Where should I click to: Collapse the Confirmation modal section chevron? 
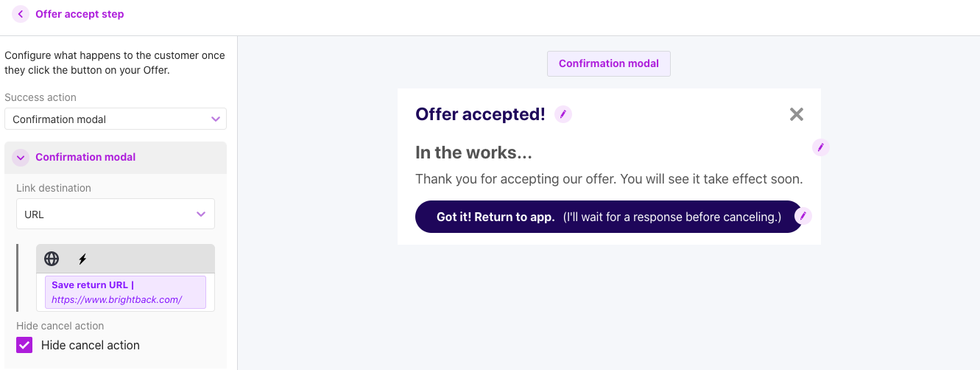[x=21, y=157]
